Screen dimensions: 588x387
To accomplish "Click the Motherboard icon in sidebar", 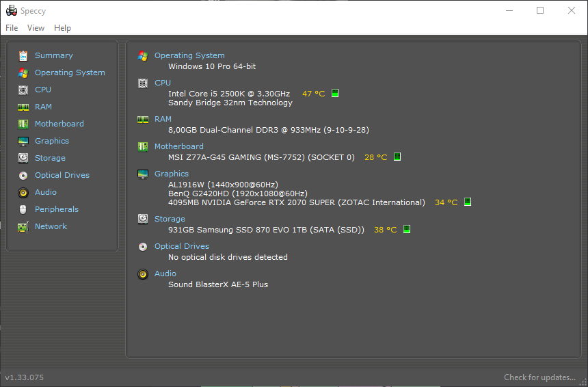I will pyautogui.click(x=23, y=124).
